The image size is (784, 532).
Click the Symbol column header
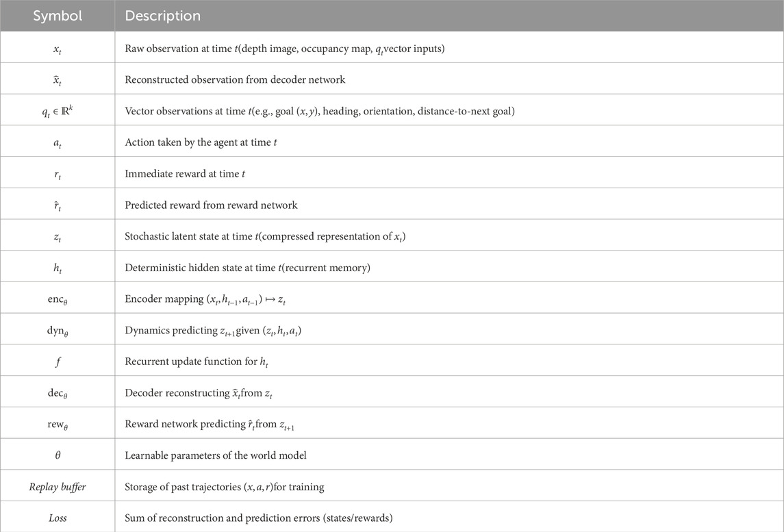pos(58,15)
